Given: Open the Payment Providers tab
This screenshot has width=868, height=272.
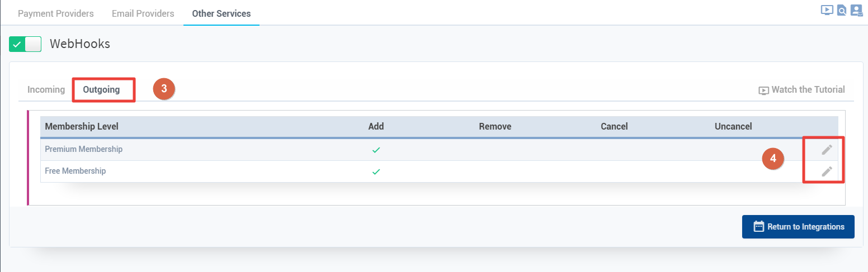Looking at the screenshot, I should tap(56, 13).
